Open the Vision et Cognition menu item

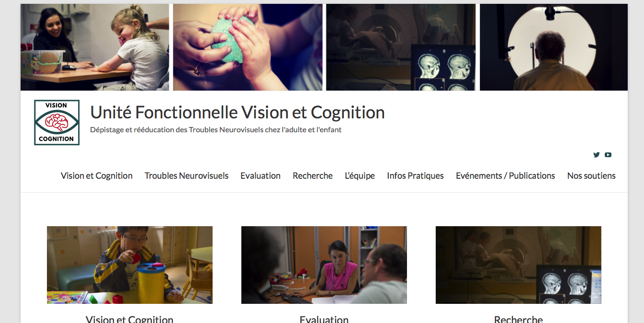click(97, 176)
